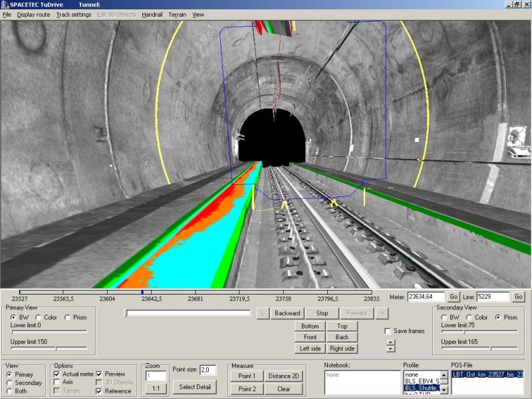The height and width of the screenshot is (399, 532).
Task: Choose BW in Secondary View
Action: (445, 317)
